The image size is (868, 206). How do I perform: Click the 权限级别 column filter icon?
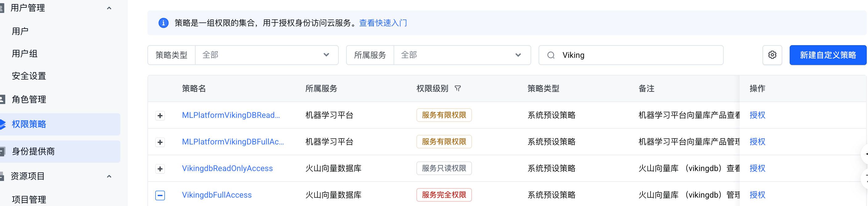(x=457, y=88)
